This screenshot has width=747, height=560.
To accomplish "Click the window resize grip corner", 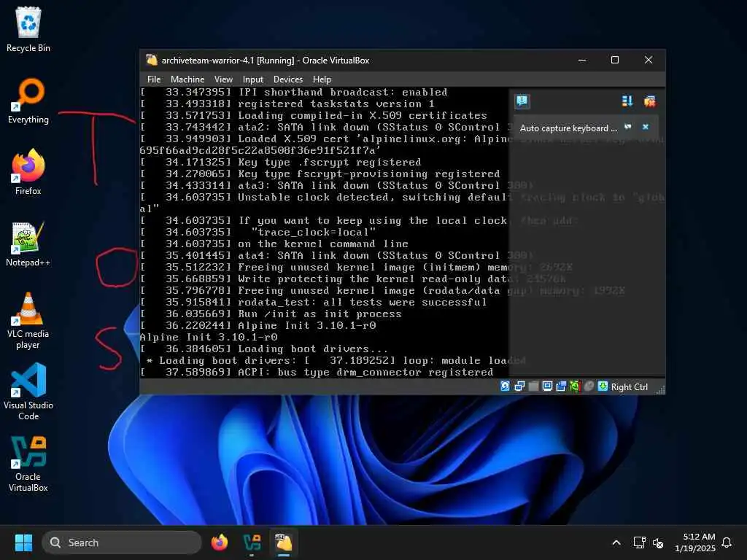I will [660, 390].
